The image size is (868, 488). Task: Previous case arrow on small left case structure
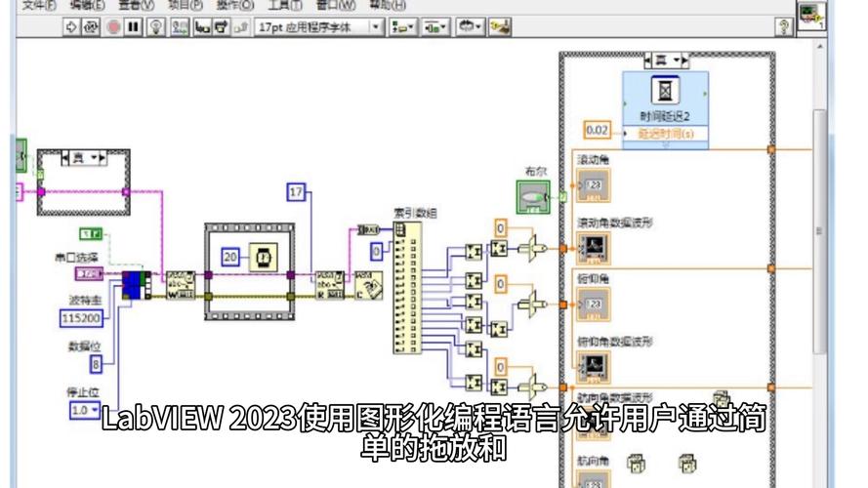pos(65,158)
